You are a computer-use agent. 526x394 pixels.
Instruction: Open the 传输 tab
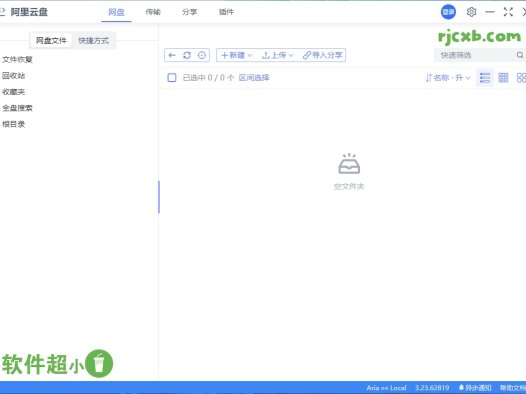coord(153,12)
